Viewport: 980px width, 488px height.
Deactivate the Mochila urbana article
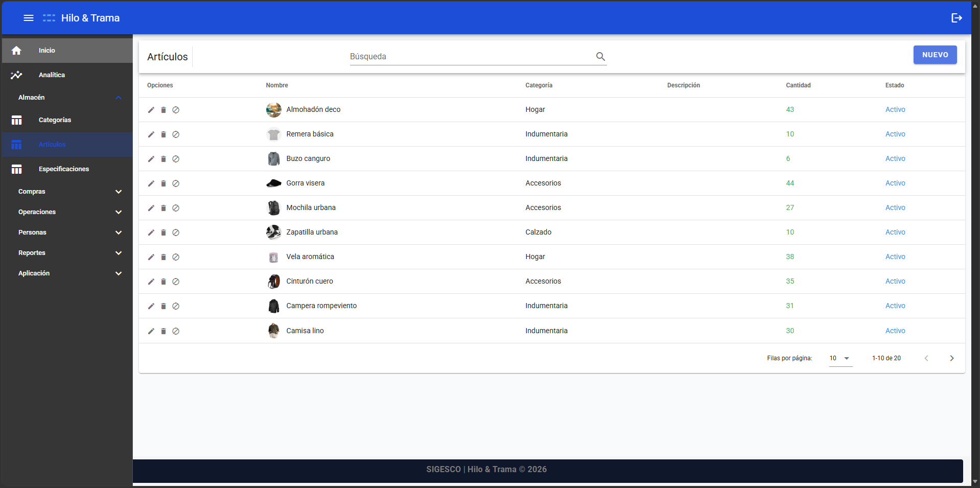click(x=176, y=208)
